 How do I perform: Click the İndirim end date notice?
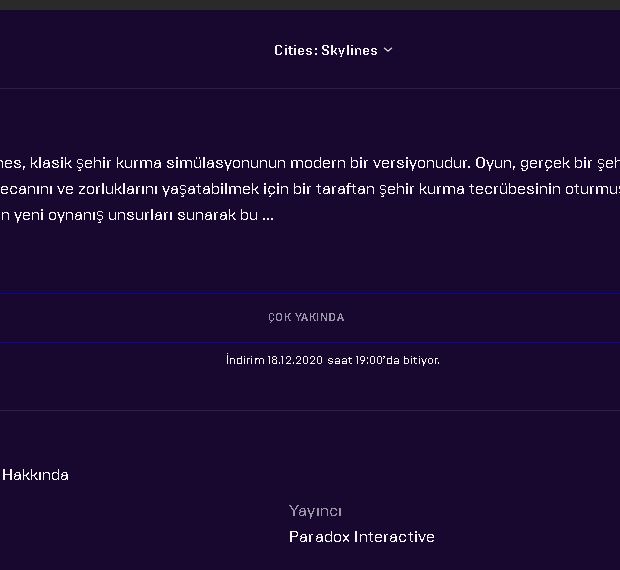pos(332,360)
